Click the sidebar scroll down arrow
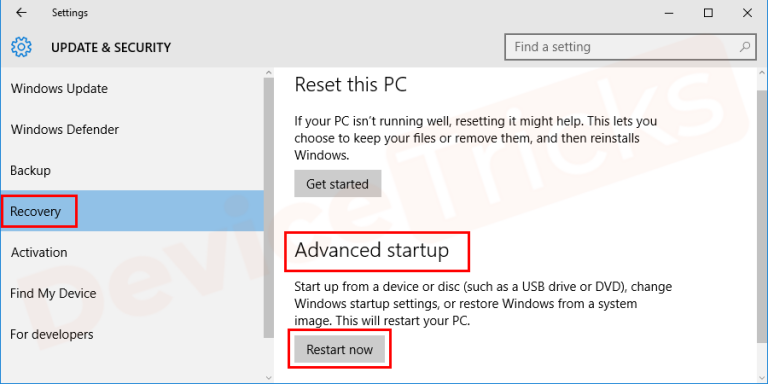The image size is (768, 384). [268, 378]
